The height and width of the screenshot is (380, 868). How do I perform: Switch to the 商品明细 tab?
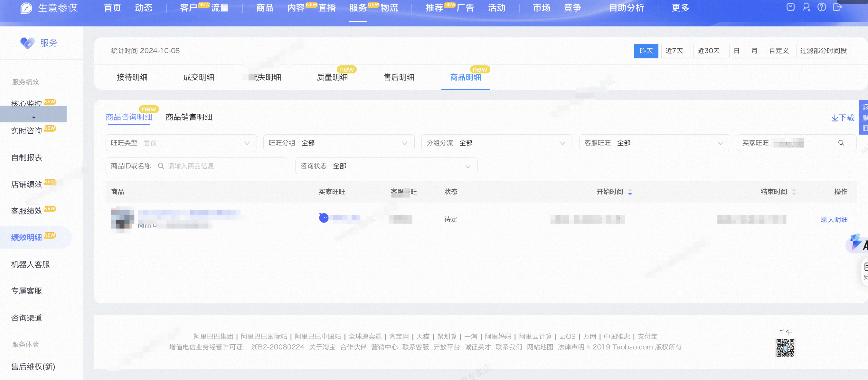[x=465, y=77]
